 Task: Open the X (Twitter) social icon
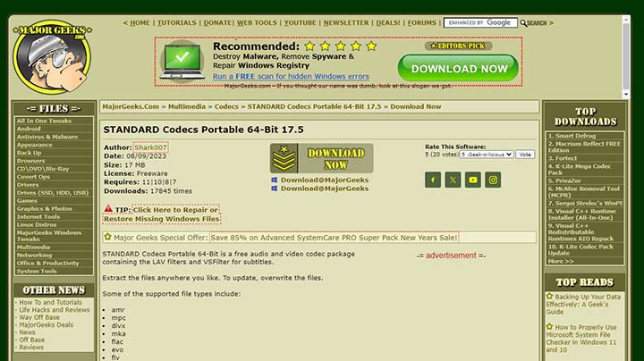click(x=453, y=180)
